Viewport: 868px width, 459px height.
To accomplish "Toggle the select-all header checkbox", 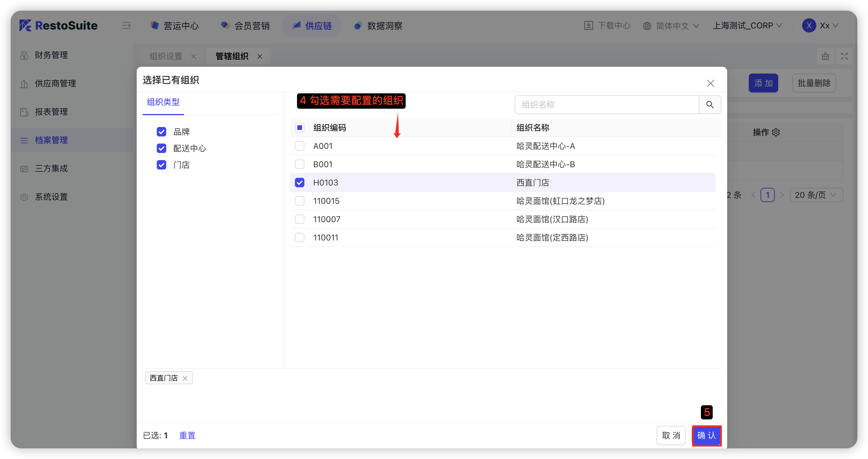I will (299, 128).
